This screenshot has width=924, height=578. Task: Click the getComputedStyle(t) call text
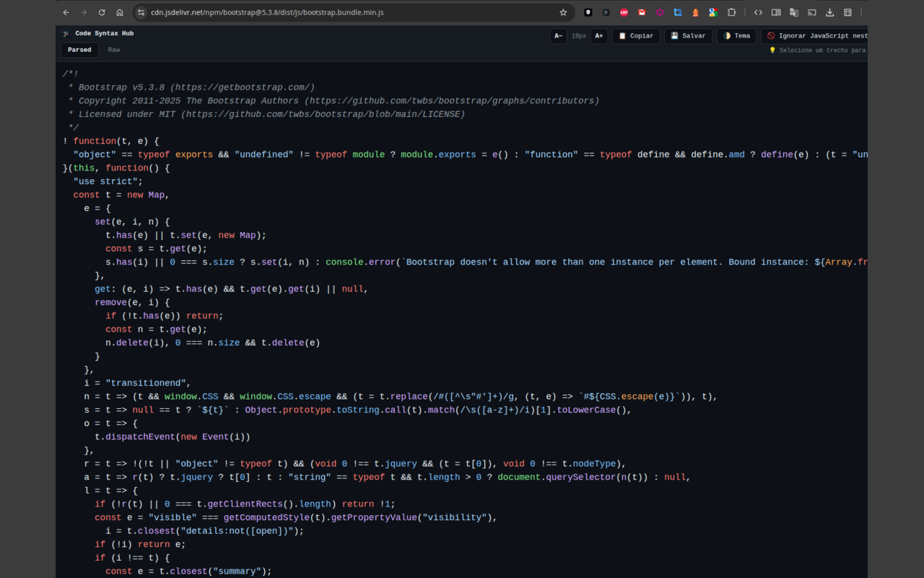[274, 517]
